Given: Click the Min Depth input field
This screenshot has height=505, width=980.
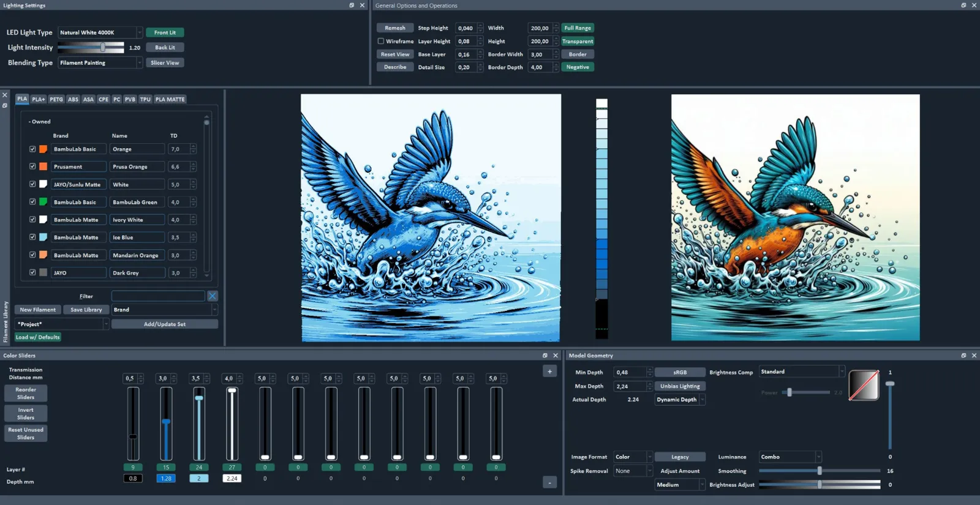Looking at the screenshot, I should (x=630, y=372).
